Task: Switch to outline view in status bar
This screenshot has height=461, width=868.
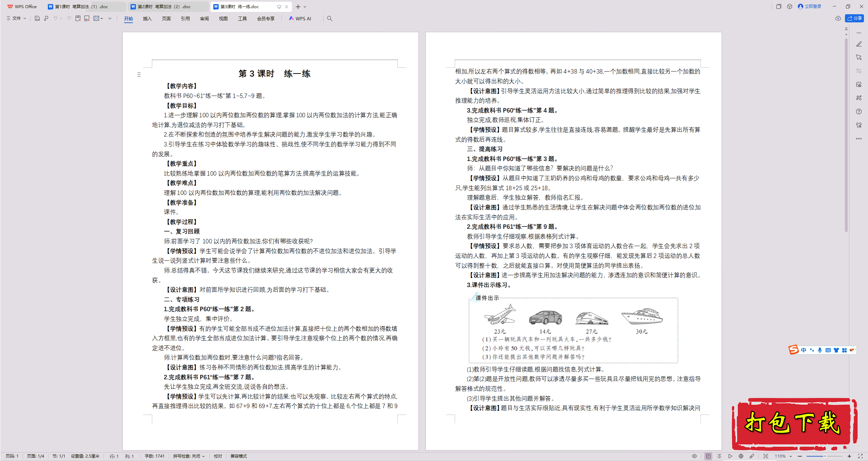Action: click(x=719, y=456)
